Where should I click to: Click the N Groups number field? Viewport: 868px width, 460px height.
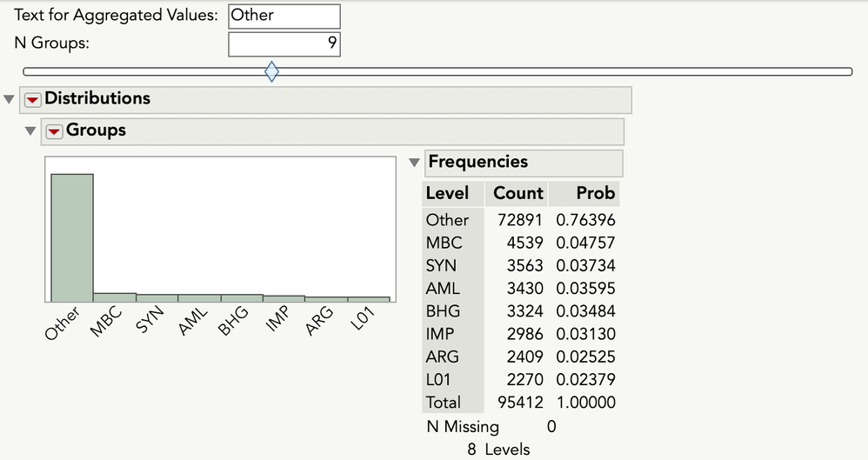pos(284,43)
